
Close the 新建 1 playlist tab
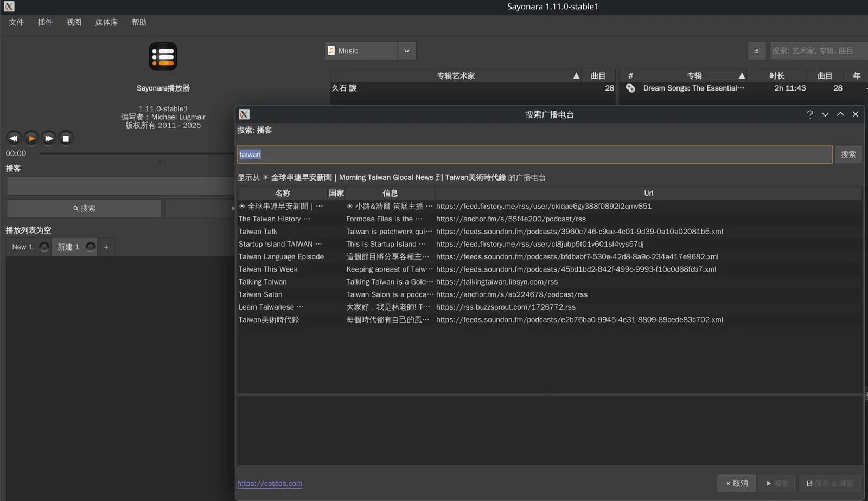coord(91,247)
